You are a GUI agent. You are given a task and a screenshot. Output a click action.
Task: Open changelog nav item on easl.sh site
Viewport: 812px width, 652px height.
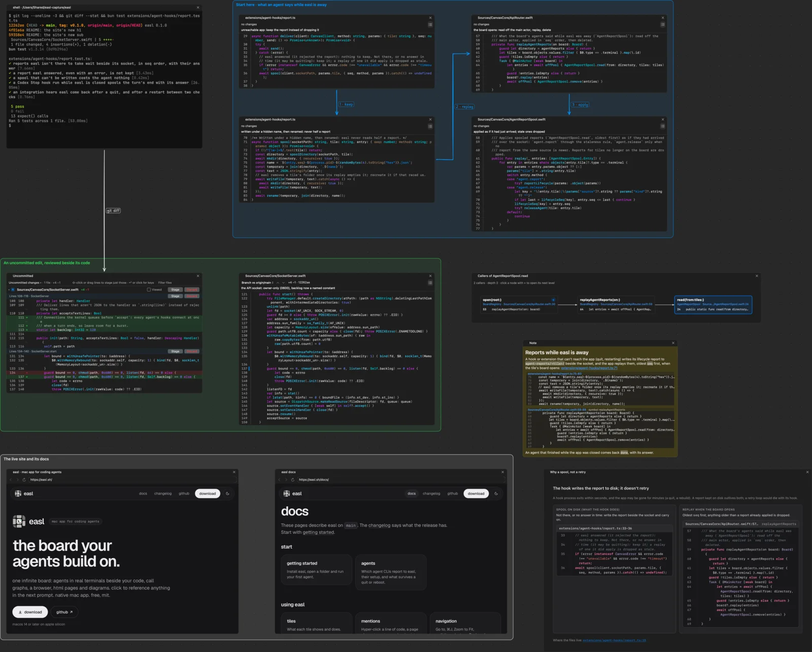click(x=163, y=493)
